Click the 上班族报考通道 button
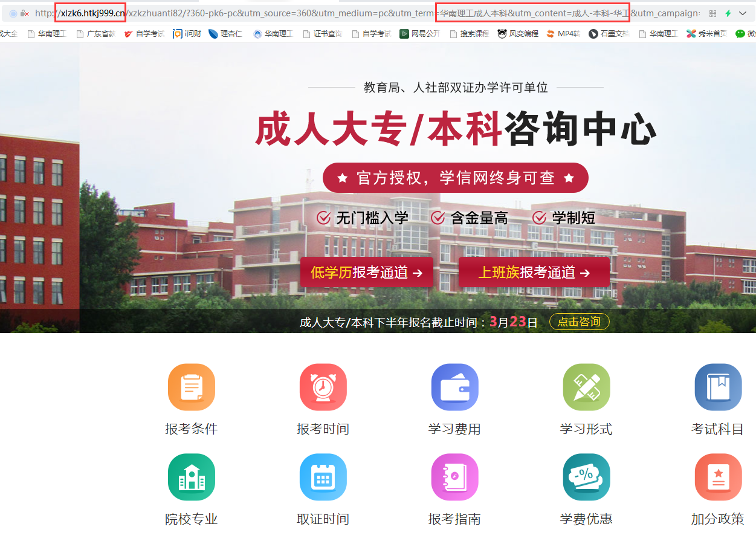 [x=534, y=273]
